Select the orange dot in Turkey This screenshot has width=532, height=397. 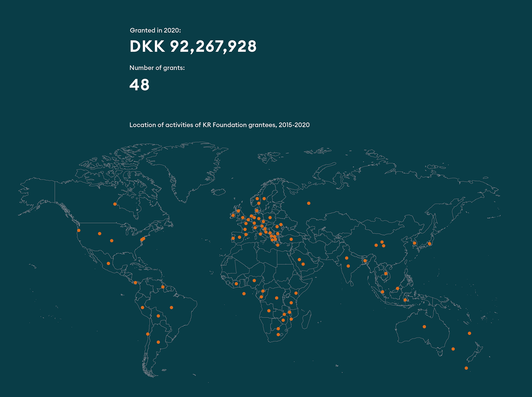[291, 239]
